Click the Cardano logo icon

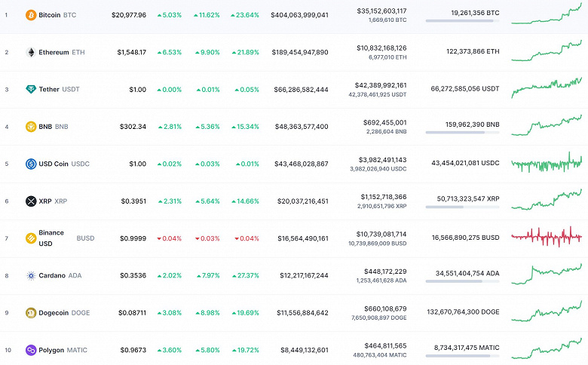click(31, 276)
